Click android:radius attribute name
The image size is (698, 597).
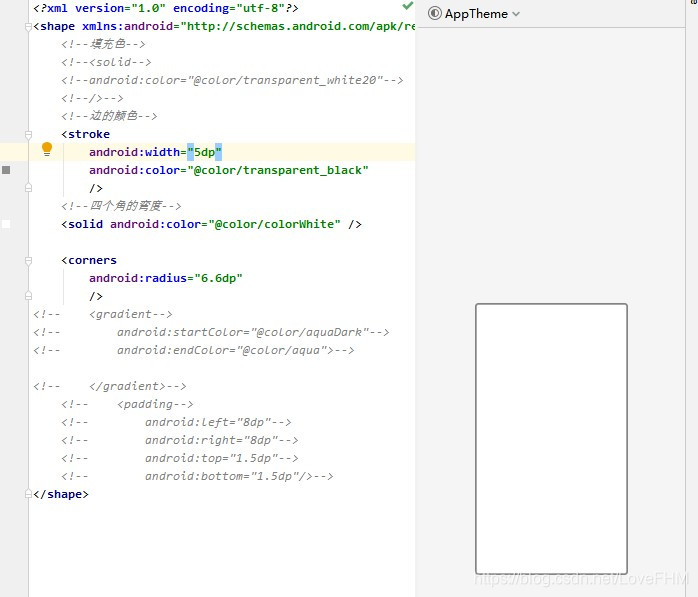point(138,278)
